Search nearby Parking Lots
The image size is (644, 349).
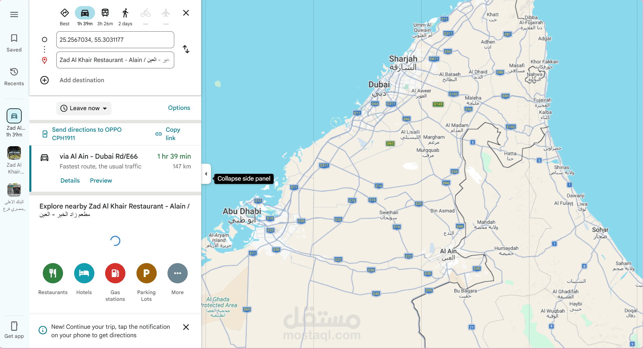point(147,273)
